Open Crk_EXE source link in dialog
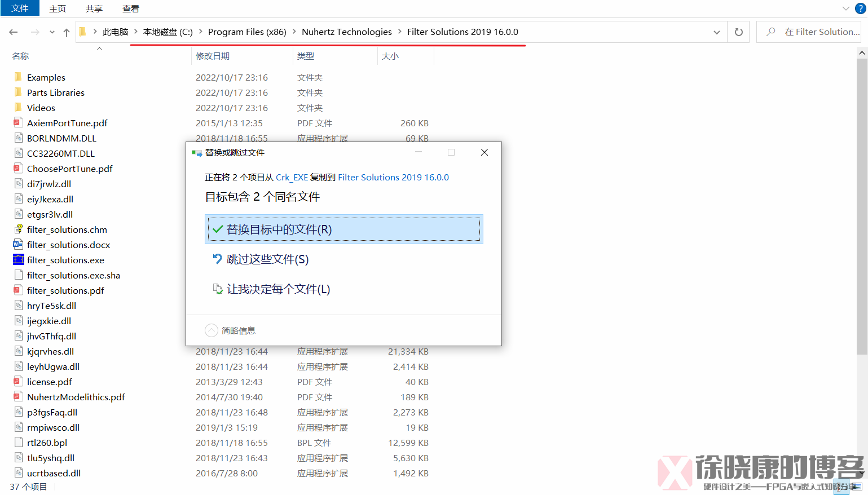This screenshot has width=868, height=495. point(292,177)
